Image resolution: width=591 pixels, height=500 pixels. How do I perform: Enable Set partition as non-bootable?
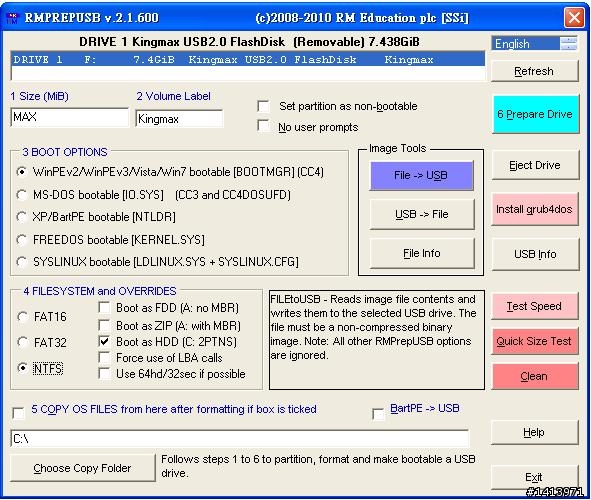pyautogui.click(x=263, y=106)
